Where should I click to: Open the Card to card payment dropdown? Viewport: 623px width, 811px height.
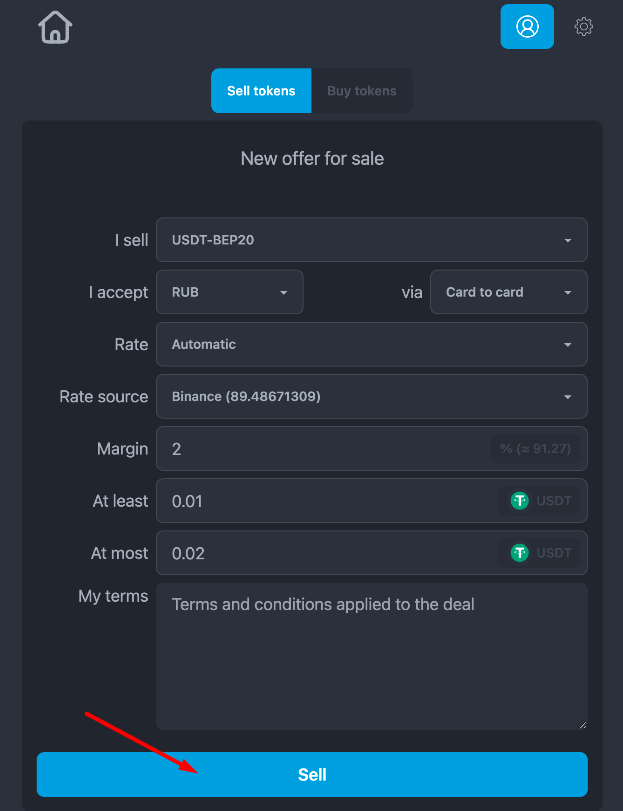coord(509,292)
